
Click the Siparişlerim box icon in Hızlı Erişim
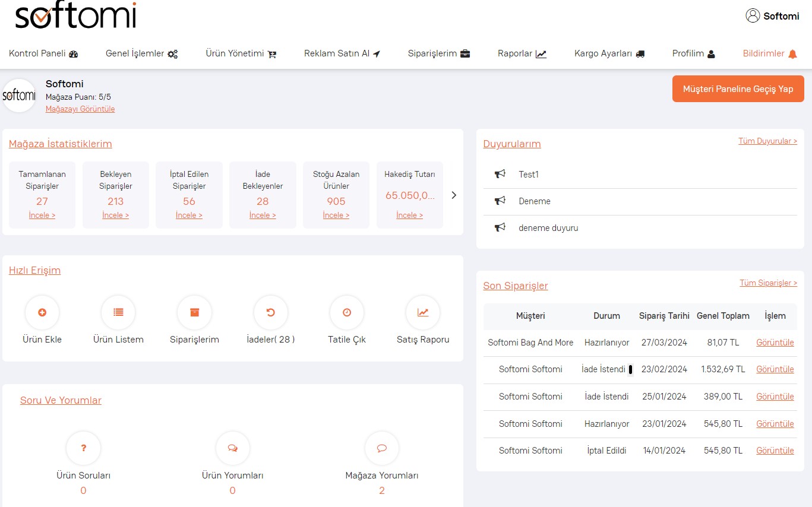[x=194, y=312]
